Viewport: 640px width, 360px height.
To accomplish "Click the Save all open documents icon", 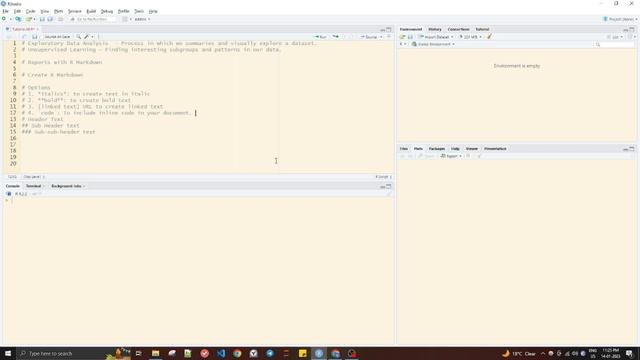I will [x=50, y=19].
